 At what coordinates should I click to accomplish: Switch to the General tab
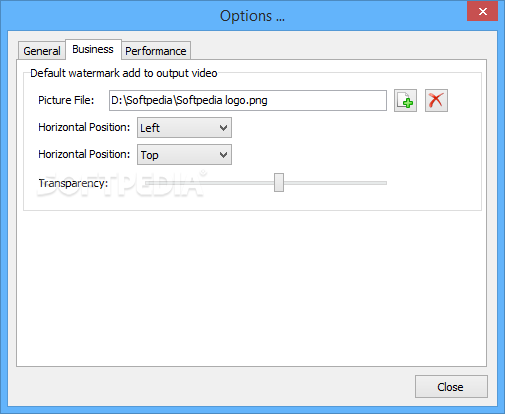42,51
